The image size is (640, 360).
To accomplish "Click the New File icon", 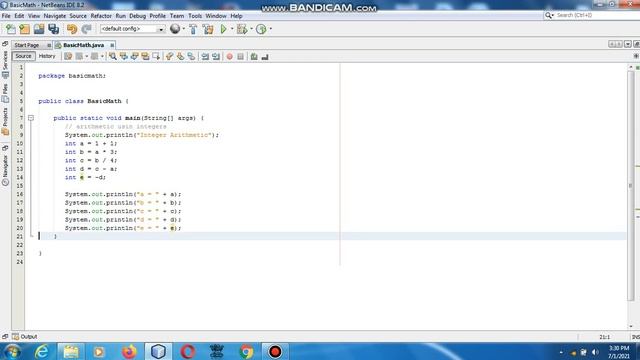I will pos(11,29).
